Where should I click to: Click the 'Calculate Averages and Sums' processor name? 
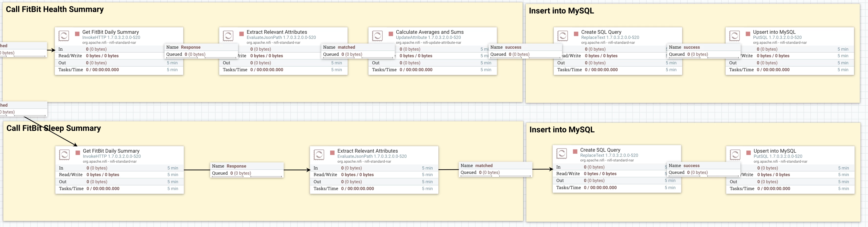(430, 32)
